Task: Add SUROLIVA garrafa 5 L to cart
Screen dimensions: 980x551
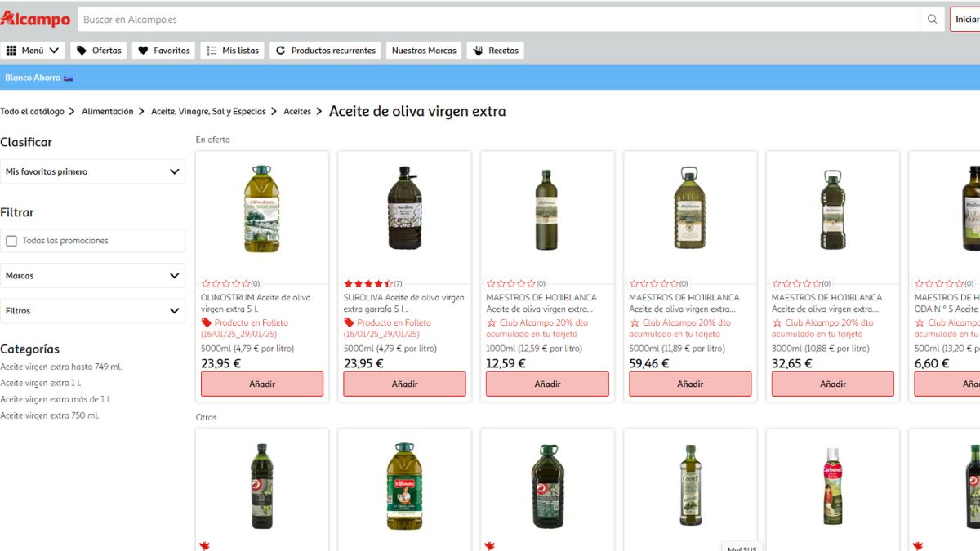Action: 405,384
